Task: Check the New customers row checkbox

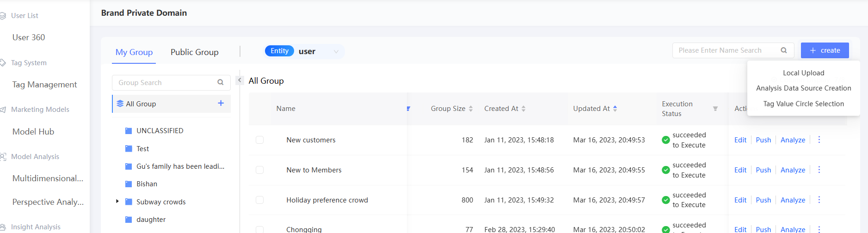Action: tap(260, 140)
